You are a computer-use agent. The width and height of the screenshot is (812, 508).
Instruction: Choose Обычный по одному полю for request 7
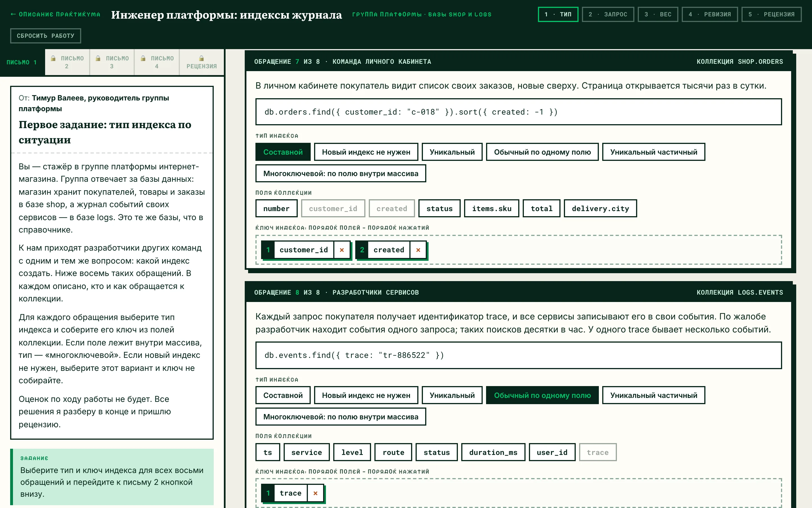pyautogui.click(x=542, y=152)
